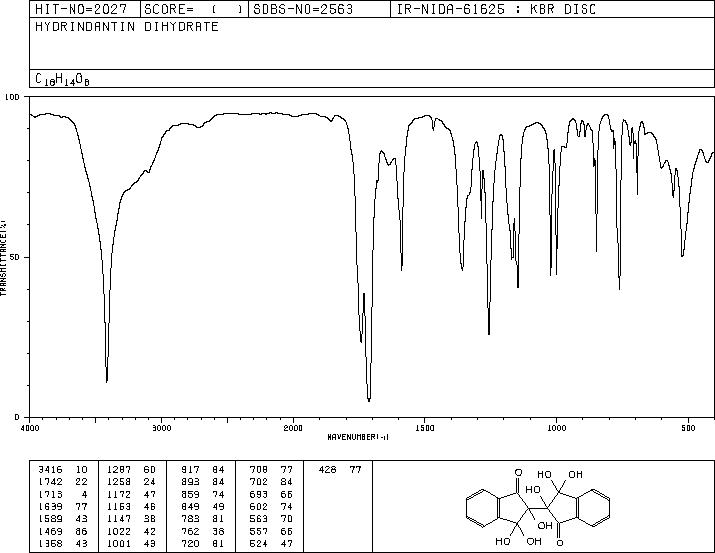Pick the 762 wavenumber cell

190,531
